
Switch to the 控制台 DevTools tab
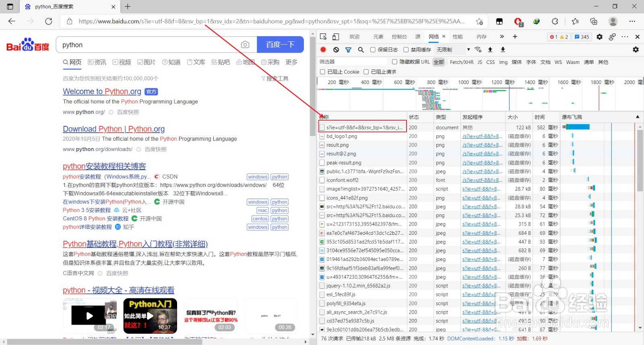point(399,37)
